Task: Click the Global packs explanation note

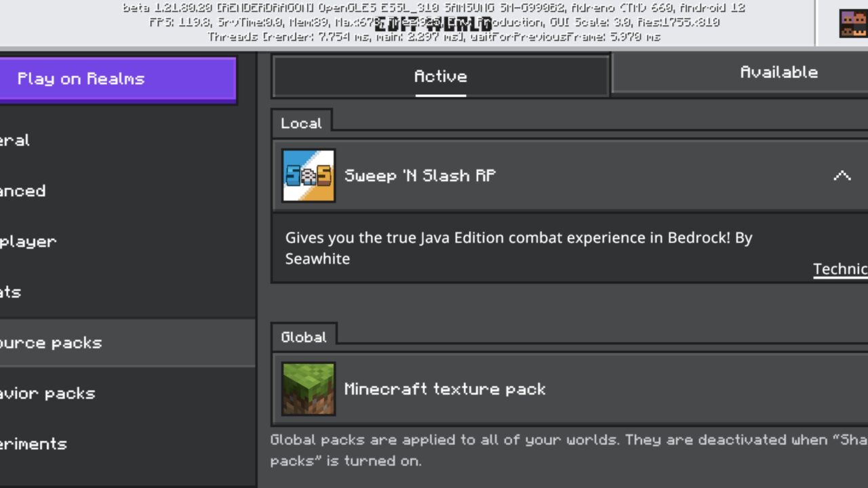Action: coord(569,450)
